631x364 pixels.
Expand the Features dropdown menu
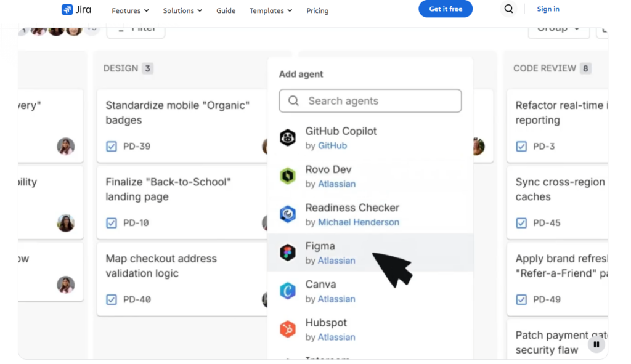(x=130, y=10)
